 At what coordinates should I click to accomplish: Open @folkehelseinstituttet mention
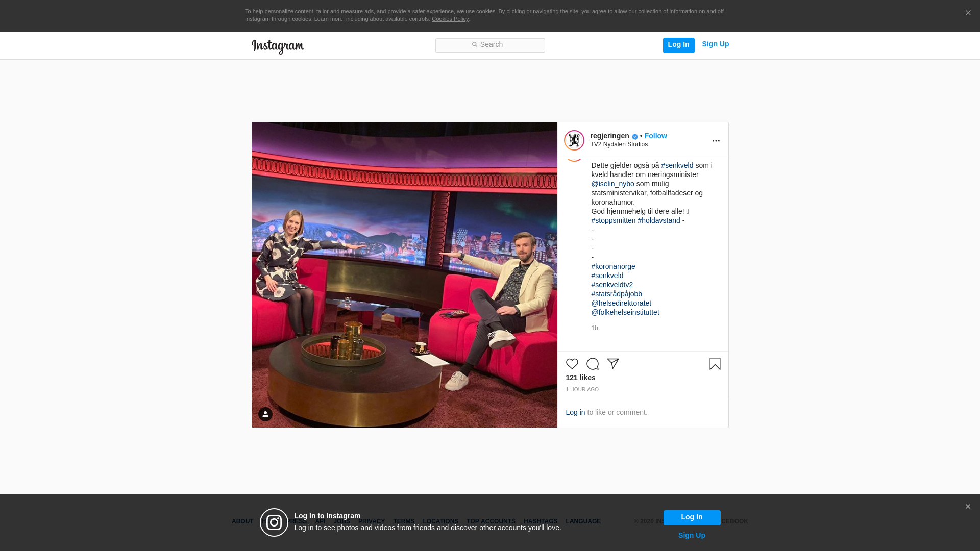625,312
